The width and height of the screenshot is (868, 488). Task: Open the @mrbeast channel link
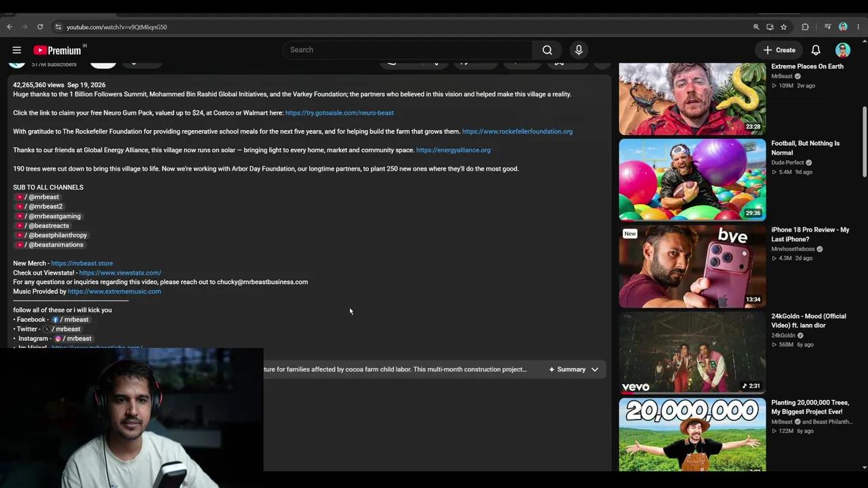[x=39, y=197]
